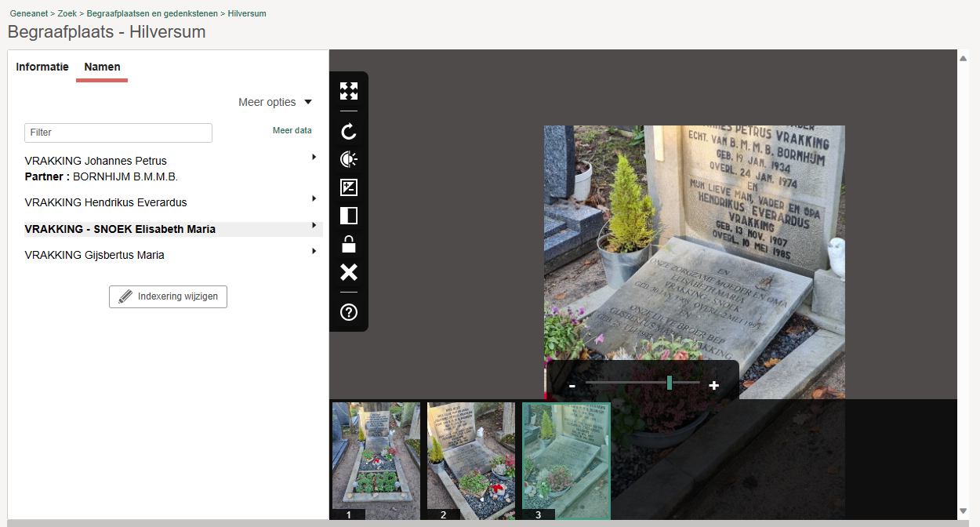This screenshot has width=980, height=527.
Task: Click the Filter text field
Action: [118, 133]
